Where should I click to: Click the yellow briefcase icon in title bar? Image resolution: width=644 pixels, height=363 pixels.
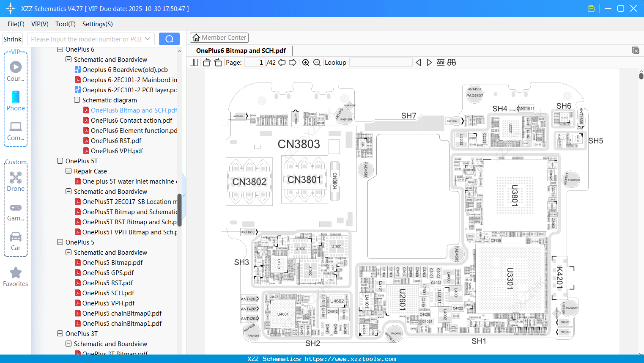coord(591,8)
